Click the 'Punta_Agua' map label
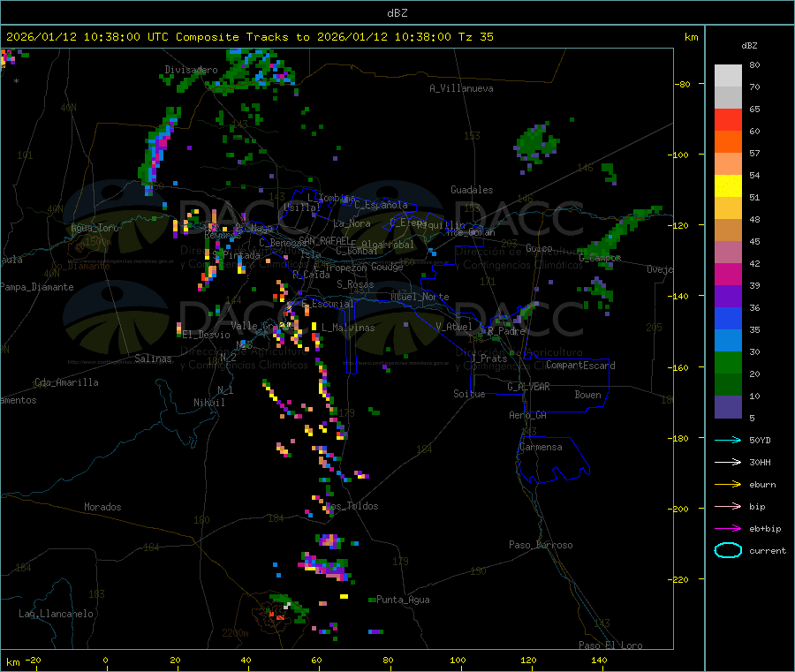This screenshot has height=672, width=795. click(x=403, y=600)
